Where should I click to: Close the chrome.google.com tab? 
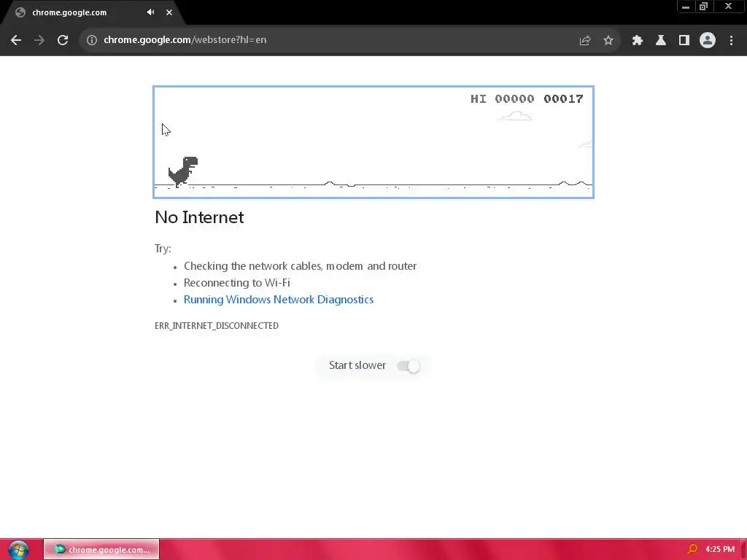169,12
